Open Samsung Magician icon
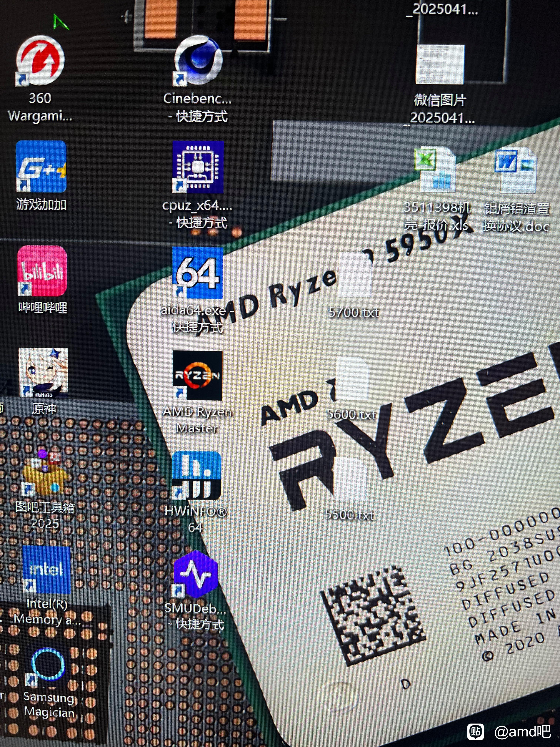 pos(47,665)
